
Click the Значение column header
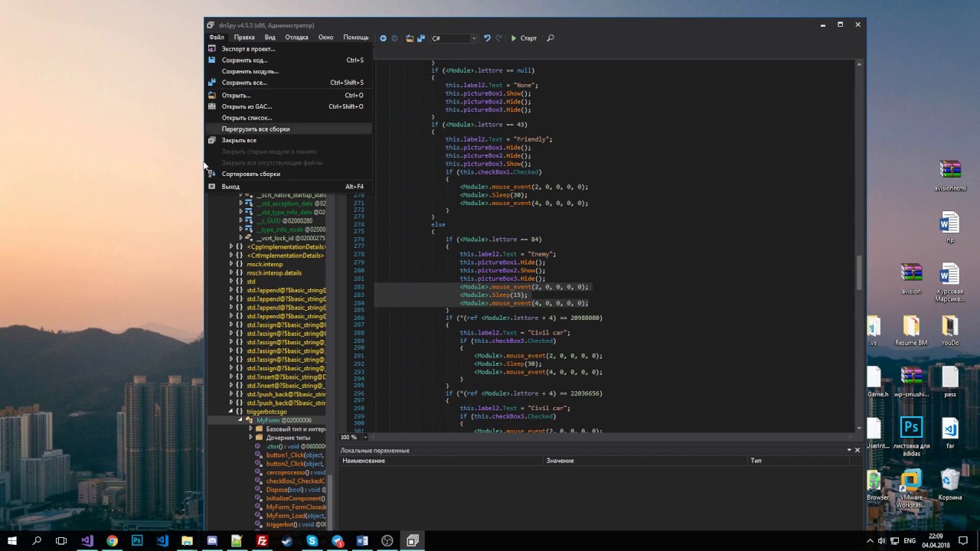pos(560,461)
